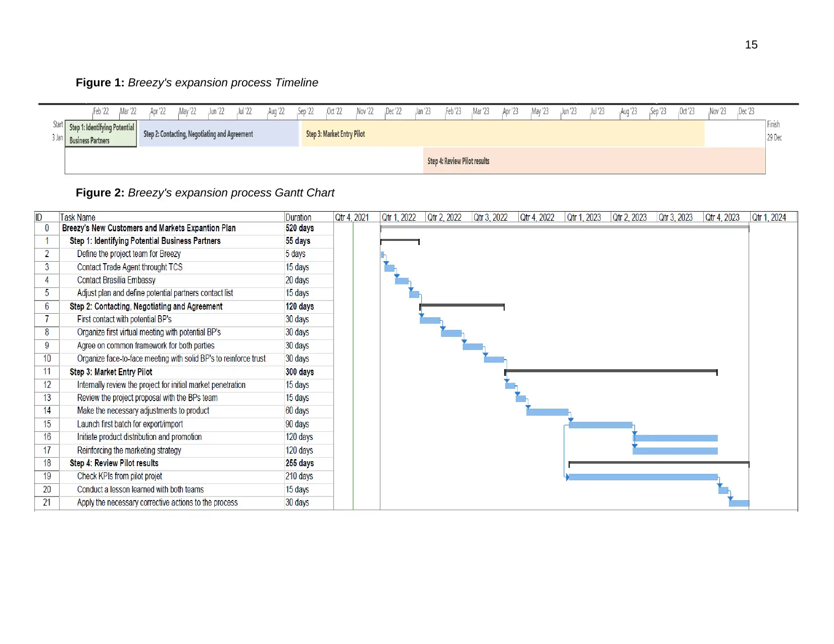Select task 'Initiate product distribution and promotion'

[139, 437]
